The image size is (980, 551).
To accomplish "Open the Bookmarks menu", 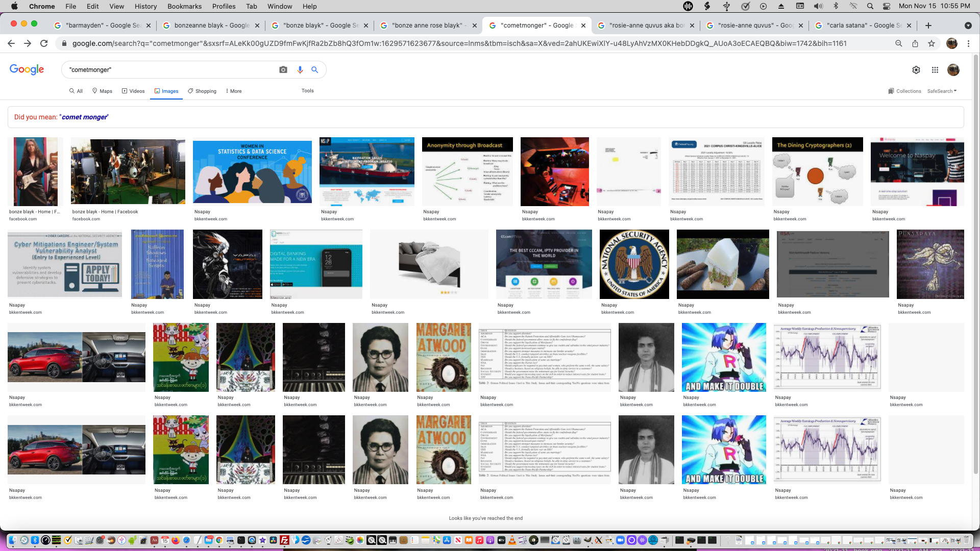I will click(184, 6).
